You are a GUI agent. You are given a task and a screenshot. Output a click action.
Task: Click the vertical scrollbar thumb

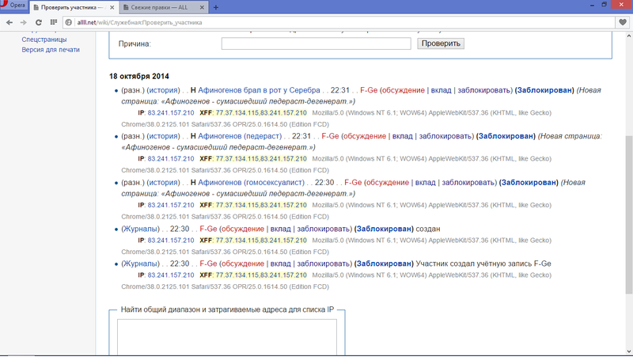tap(628, 214)
